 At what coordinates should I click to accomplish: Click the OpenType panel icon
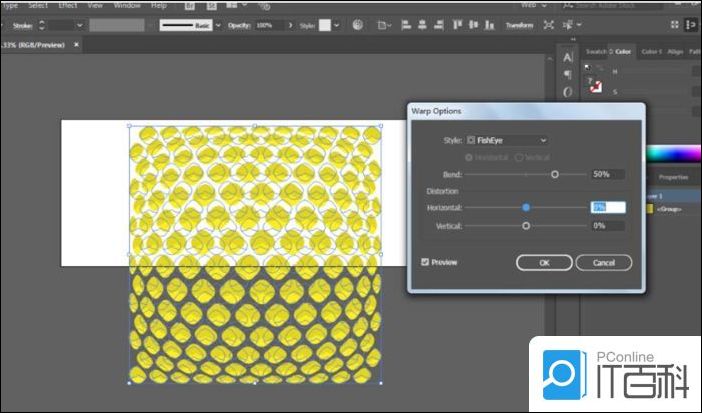point(568,92)
